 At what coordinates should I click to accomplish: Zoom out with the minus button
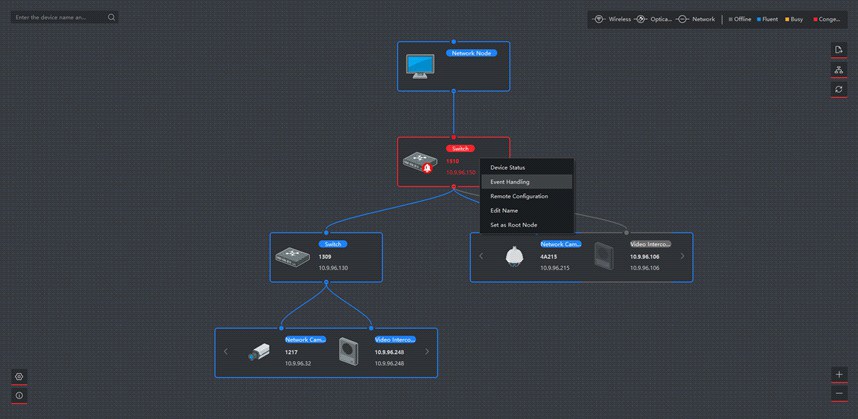pos(839,394)
